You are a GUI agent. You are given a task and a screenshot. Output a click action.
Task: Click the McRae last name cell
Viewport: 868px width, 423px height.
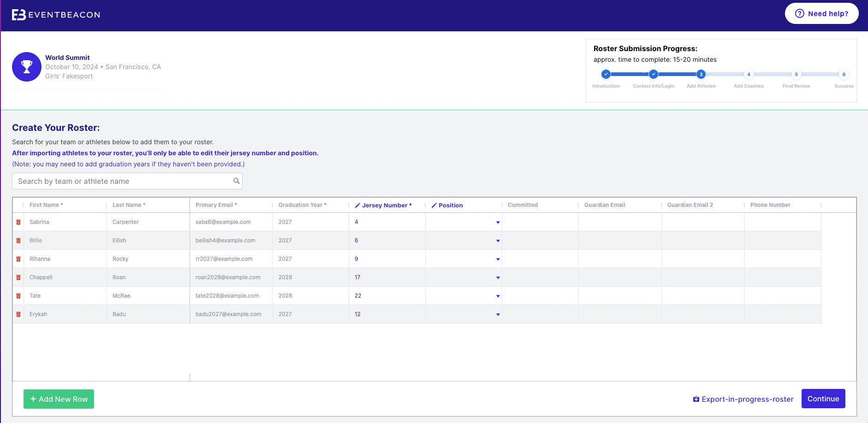tap(148, 296)
